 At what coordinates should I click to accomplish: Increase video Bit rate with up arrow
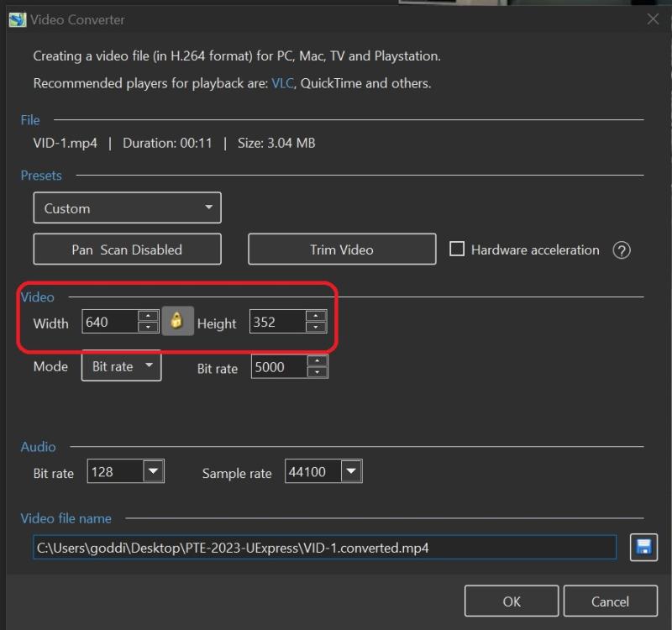(x=317, y=362)
